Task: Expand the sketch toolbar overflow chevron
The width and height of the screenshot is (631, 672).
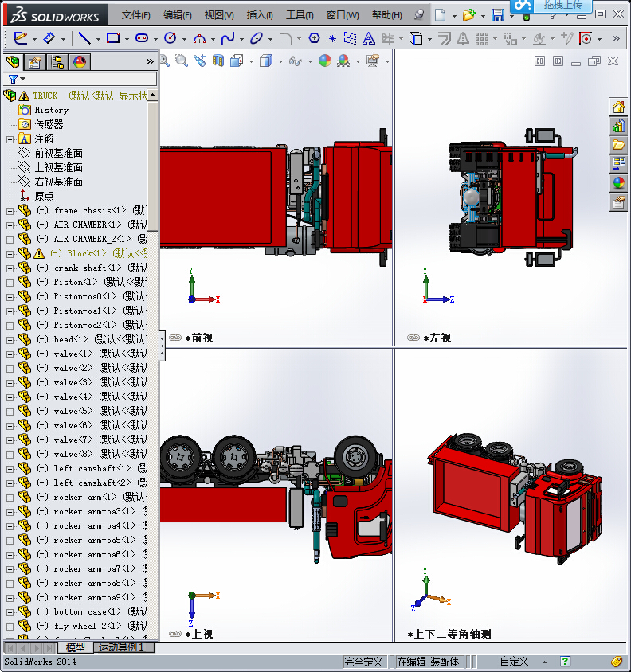Action: (x=616, y=38)
